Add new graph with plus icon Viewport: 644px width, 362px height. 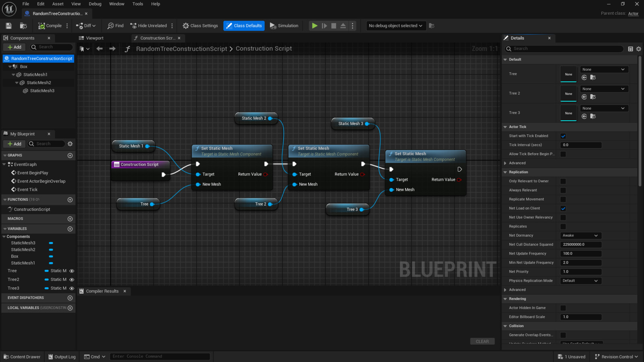(70, 155)
